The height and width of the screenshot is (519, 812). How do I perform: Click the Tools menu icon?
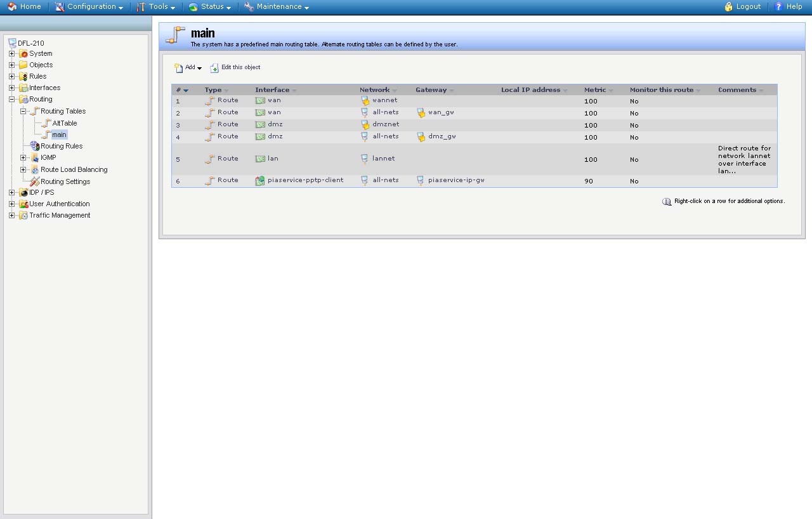point(141,6)
